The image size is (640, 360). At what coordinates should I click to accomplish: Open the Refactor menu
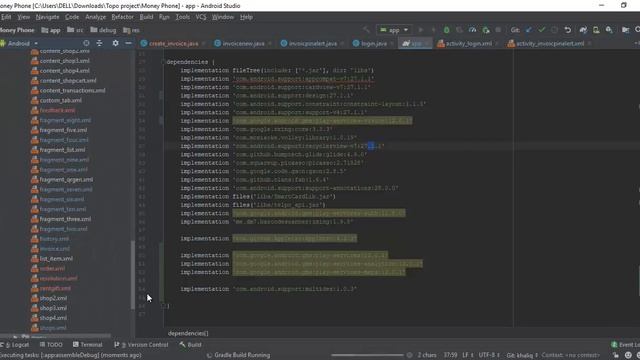122,17
